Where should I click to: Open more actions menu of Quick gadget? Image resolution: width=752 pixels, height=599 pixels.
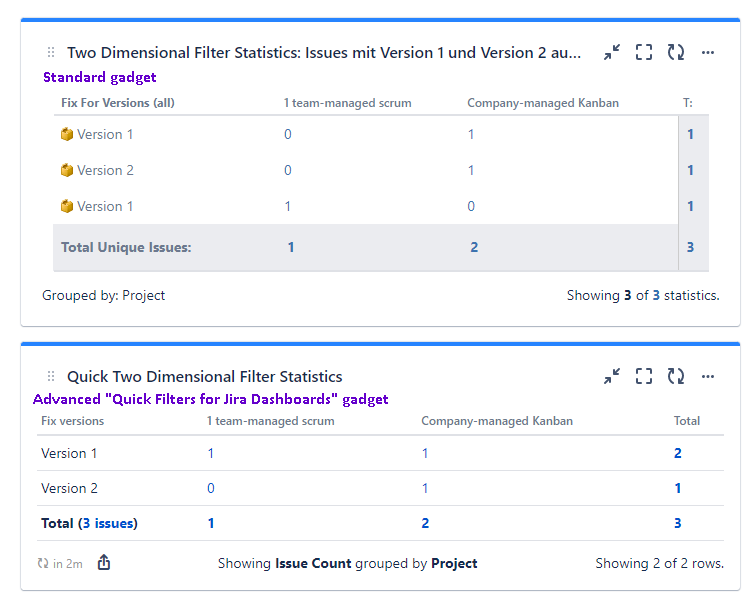(x=708, y=376)
